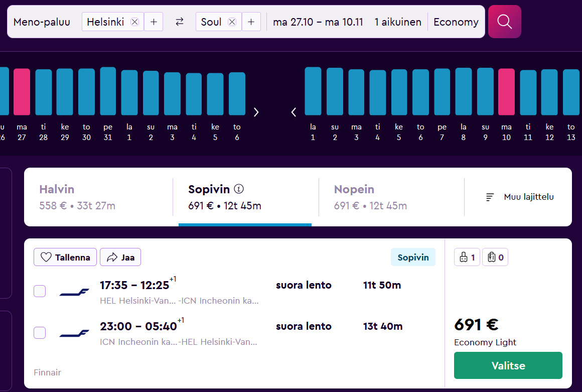Show later departure dates with right chevron
The height and width of the screenshot is (392, 582).
tap(256, 112)
